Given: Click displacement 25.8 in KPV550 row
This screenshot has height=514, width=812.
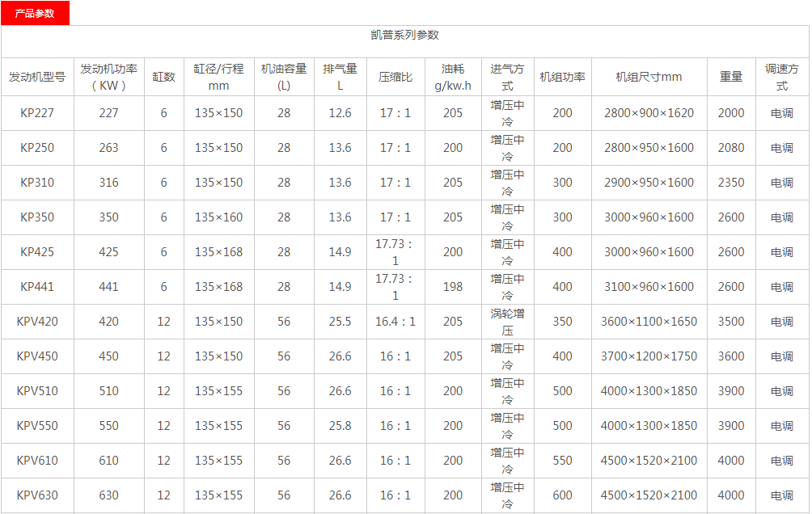Looking at the screenshot, I should coord(340,425).
